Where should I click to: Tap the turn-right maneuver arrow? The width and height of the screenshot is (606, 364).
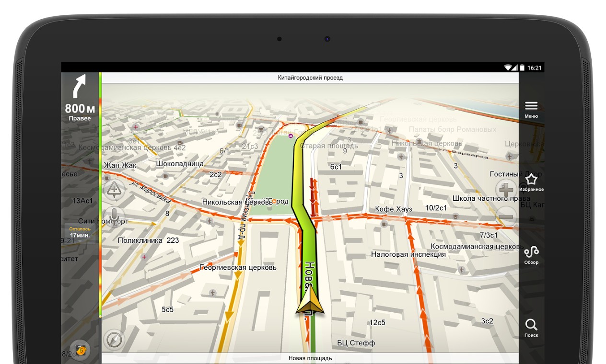pyautogui.click(x=79, y=86)
